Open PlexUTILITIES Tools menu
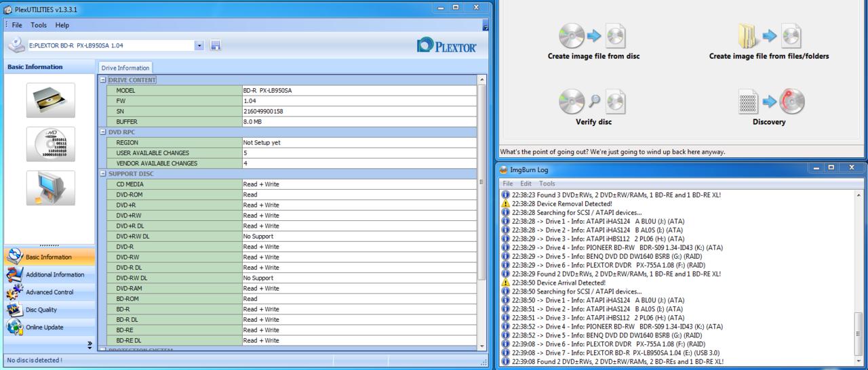 point(39,25)
